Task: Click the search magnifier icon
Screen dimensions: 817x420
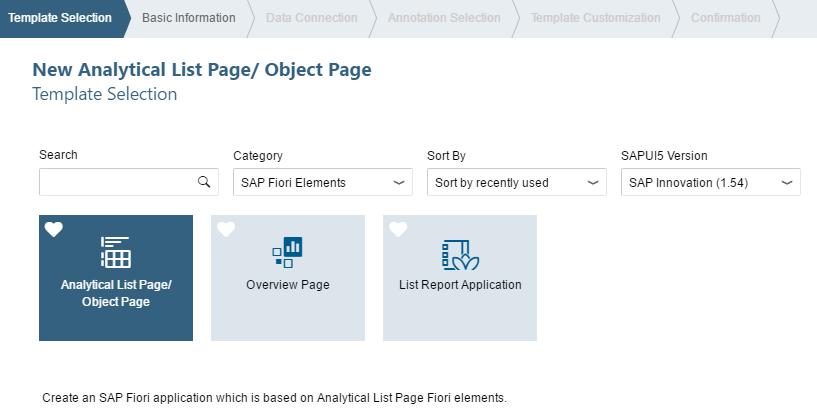Action: point(204,182)
